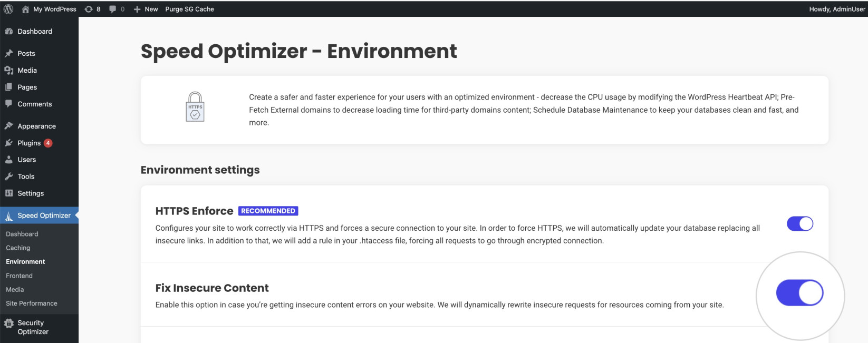
Task: Open the updates icon showing 8
Action: pyautogui.click(x=89, y=9)
